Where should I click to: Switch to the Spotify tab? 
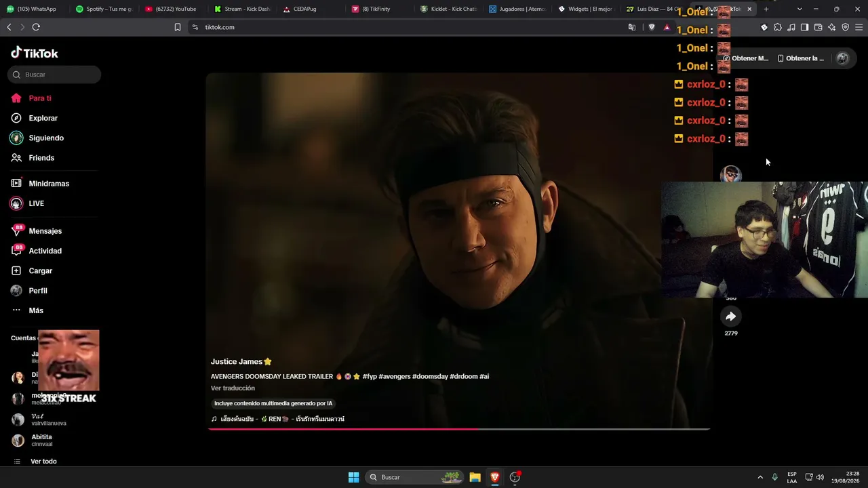point(103,9)
